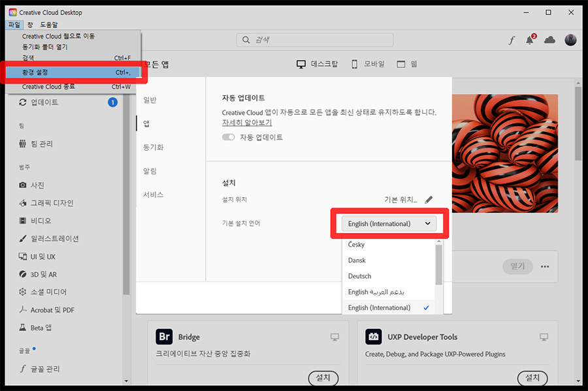Screen dimensions: 588x391
Task: Switch to the 데스크탑 tab
Action: [x=317, y=64]
